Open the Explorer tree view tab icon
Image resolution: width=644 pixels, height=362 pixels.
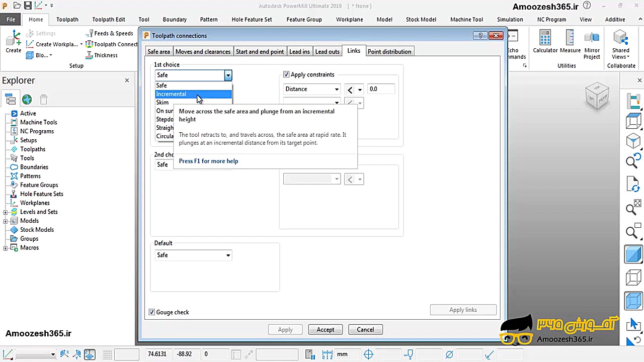pyautogui.click(x=10, y=100)
